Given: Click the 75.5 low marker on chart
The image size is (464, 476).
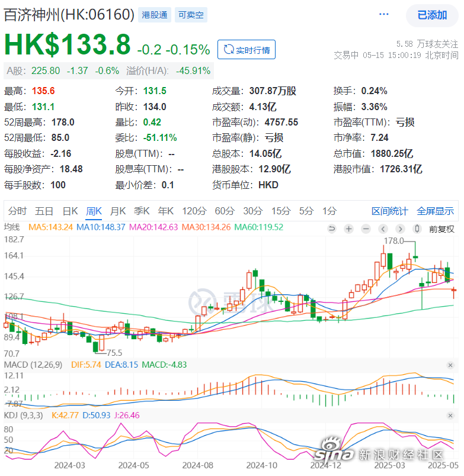Looking at the screenshot, I should 114,352.
